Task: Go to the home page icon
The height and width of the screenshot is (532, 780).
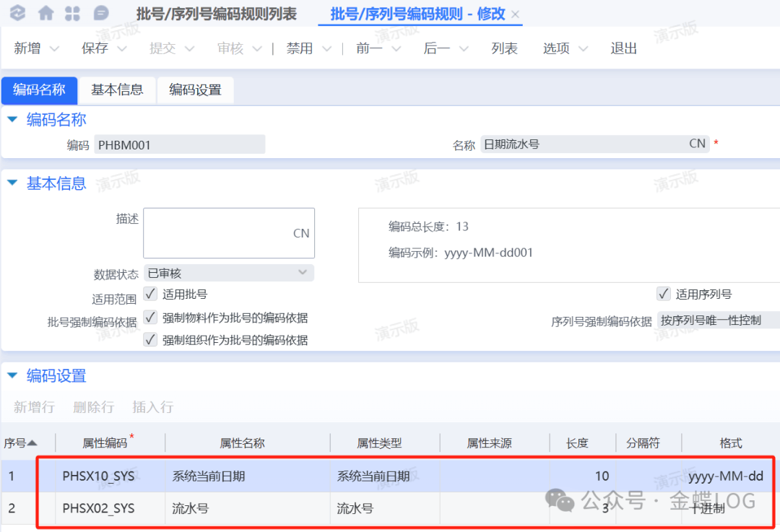Action: [45, 13]
